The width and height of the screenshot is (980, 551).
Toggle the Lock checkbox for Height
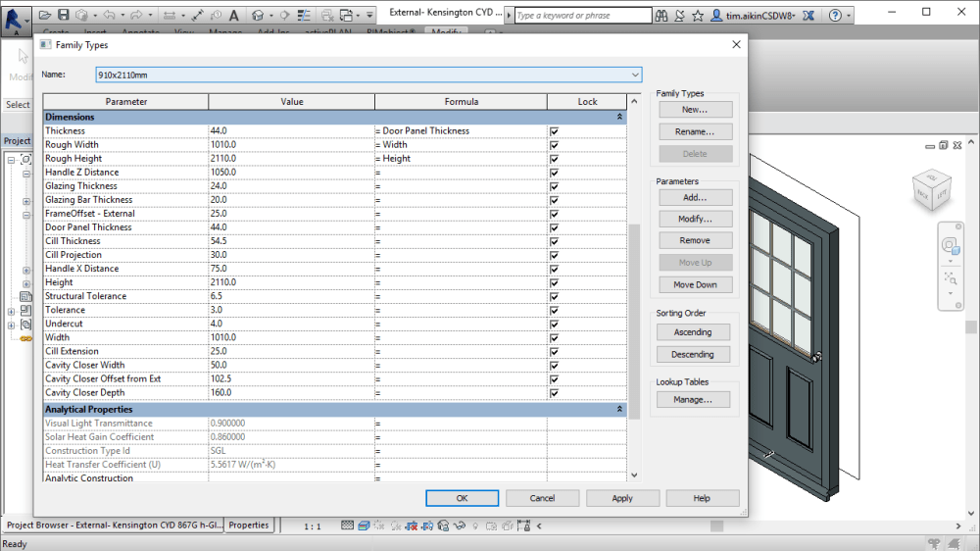[555, 282]
